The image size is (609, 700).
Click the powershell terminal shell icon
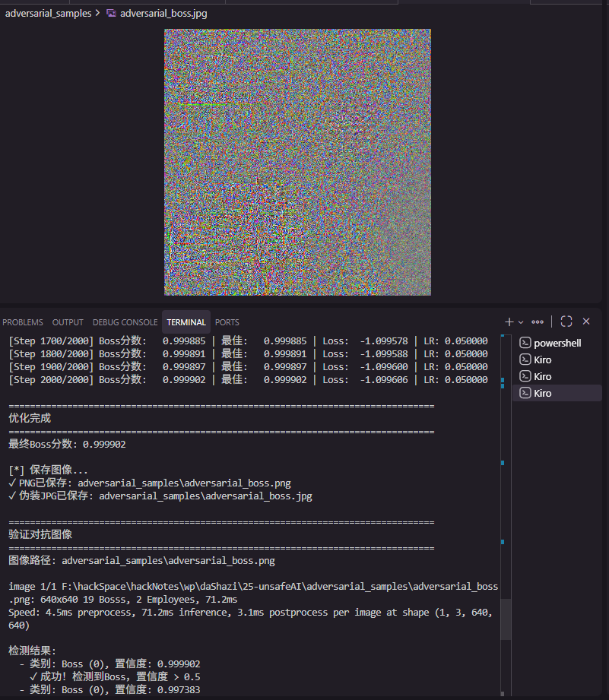point(524,343)
